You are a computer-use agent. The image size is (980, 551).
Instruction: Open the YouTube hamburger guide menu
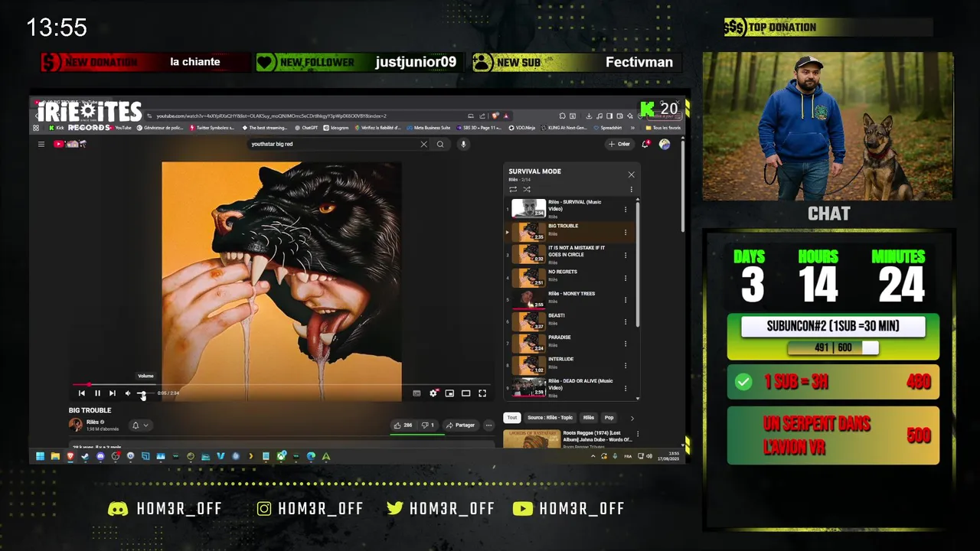41,144
